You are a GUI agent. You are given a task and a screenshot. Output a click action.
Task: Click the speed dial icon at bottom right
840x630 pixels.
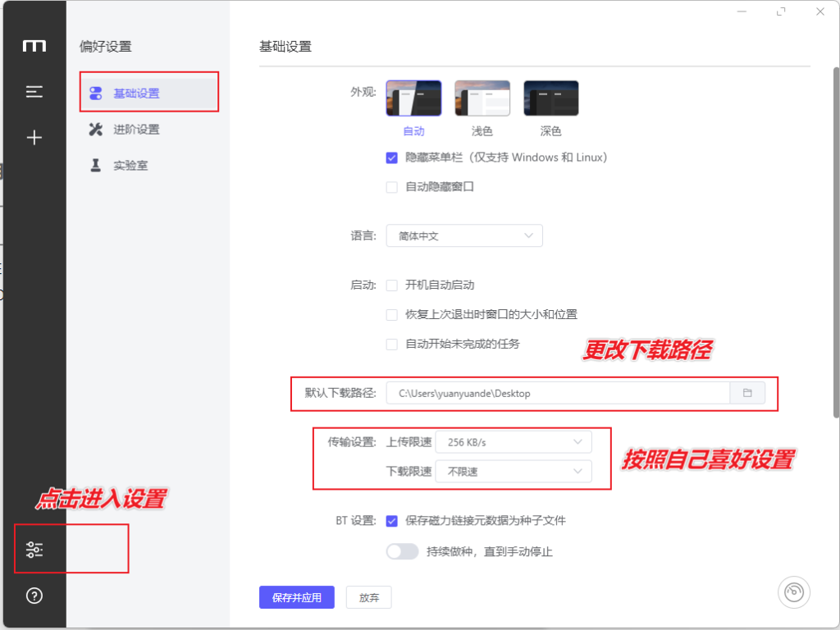pyautogui.click(x=793, y=591)
